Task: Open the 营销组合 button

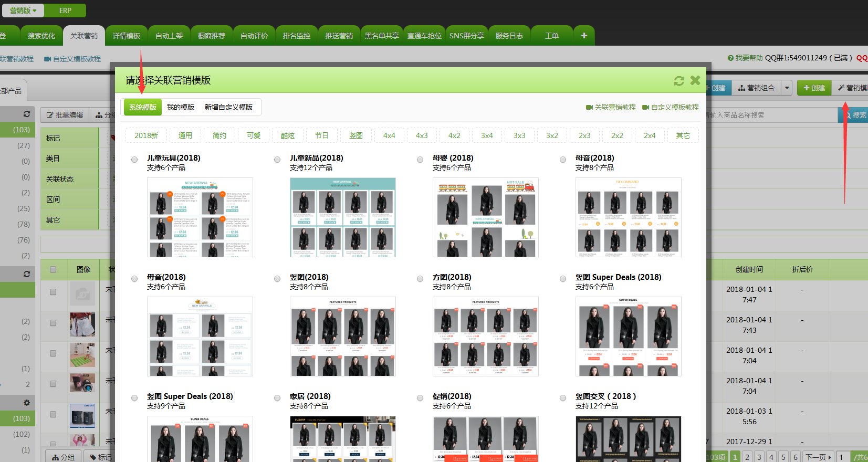Action: (x=756, y=88)
